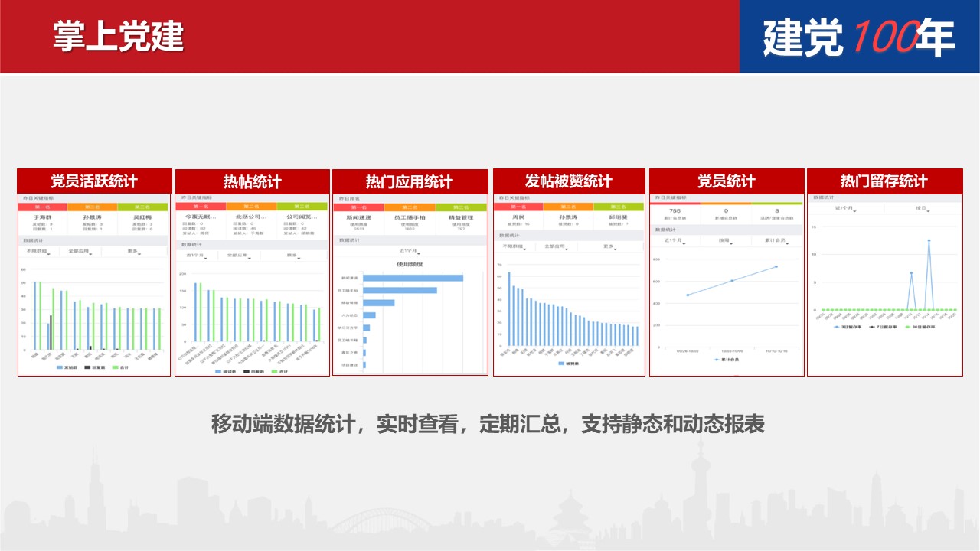Click the 党员统计 panel header
980x551 pixels.
click(x=726, y=181)
